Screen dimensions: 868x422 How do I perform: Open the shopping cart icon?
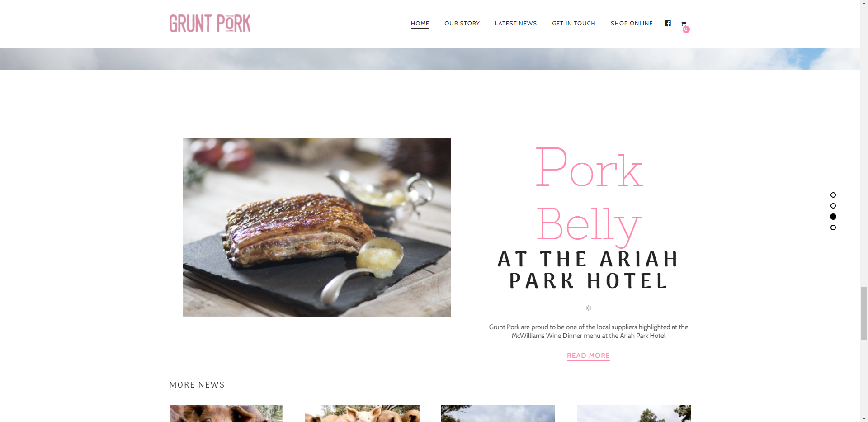point(683,24)
